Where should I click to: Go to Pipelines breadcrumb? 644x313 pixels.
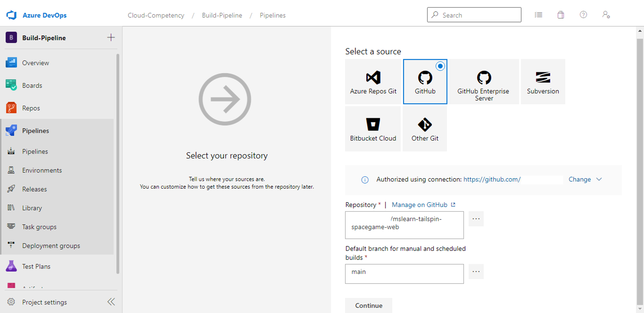click(x=272, y=15)
